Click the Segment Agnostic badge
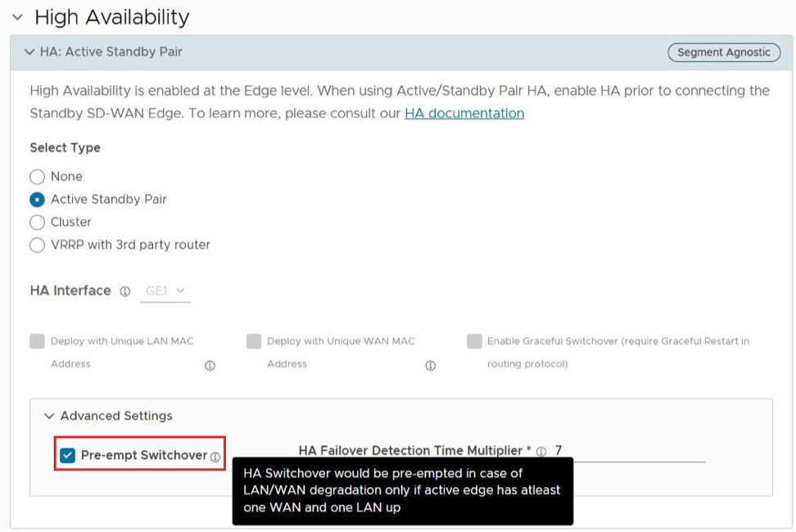The image size is (796, 532). pos(724,52)
